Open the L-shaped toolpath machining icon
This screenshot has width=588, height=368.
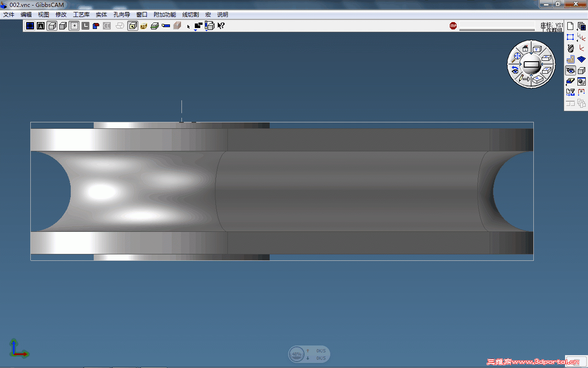click(571, 59)
